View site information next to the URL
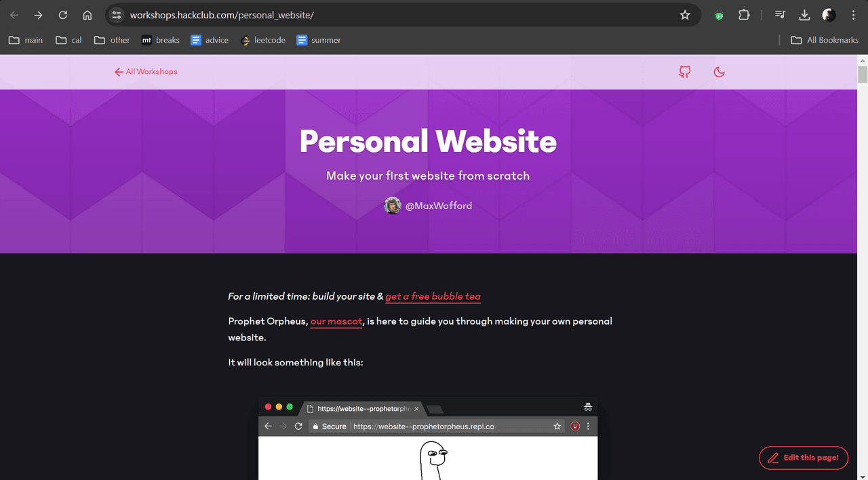Viewport: 868px width, 480px height. click(117, 15)
